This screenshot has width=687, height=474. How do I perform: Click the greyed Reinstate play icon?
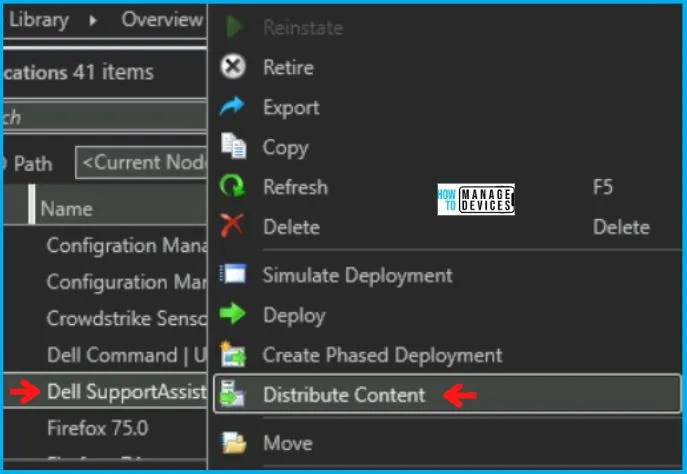(x=233, y=27)
